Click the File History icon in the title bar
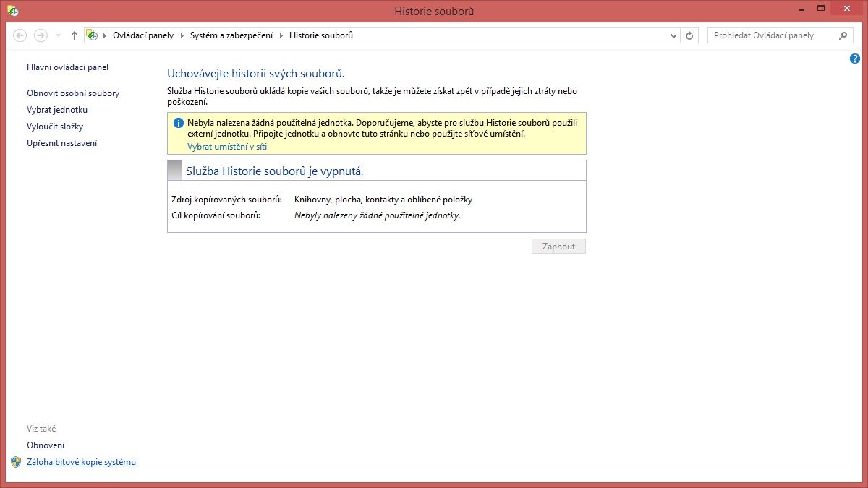This screenshot has width=868, height=488. pyautogui.click(x=12, y=11)
